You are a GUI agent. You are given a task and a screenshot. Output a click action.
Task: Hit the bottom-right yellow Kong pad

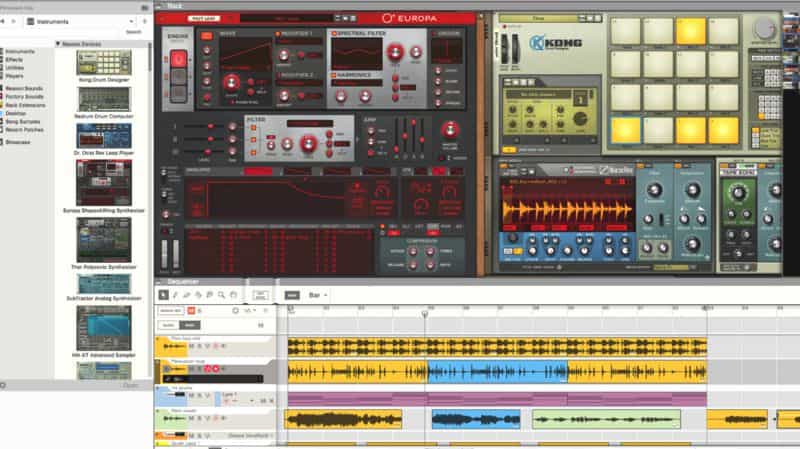pos(723,130)
